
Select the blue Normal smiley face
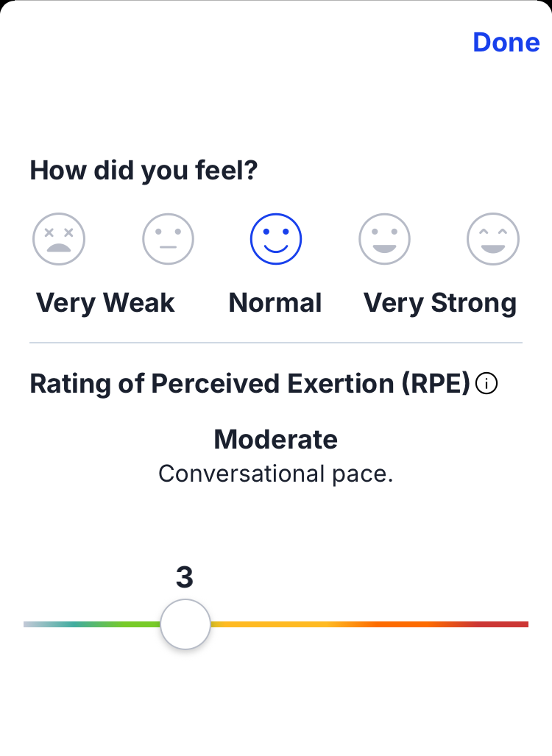click(x=276, y=239)
